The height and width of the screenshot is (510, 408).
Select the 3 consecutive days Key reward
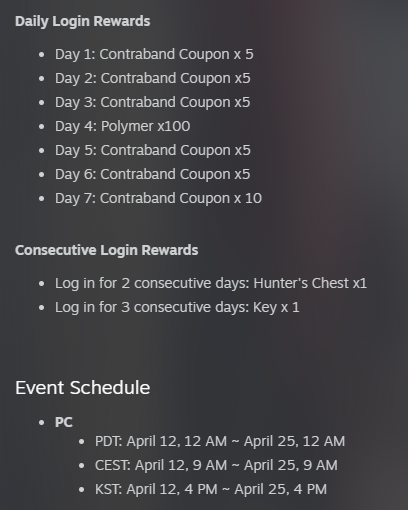click(177, 307)
